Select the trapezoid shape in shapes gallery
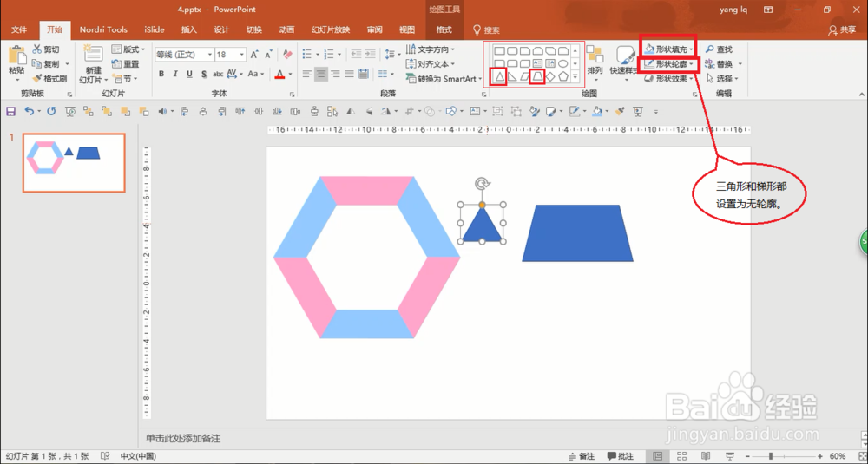The height and width of the screenshot is (464, 868). (537, 76)
